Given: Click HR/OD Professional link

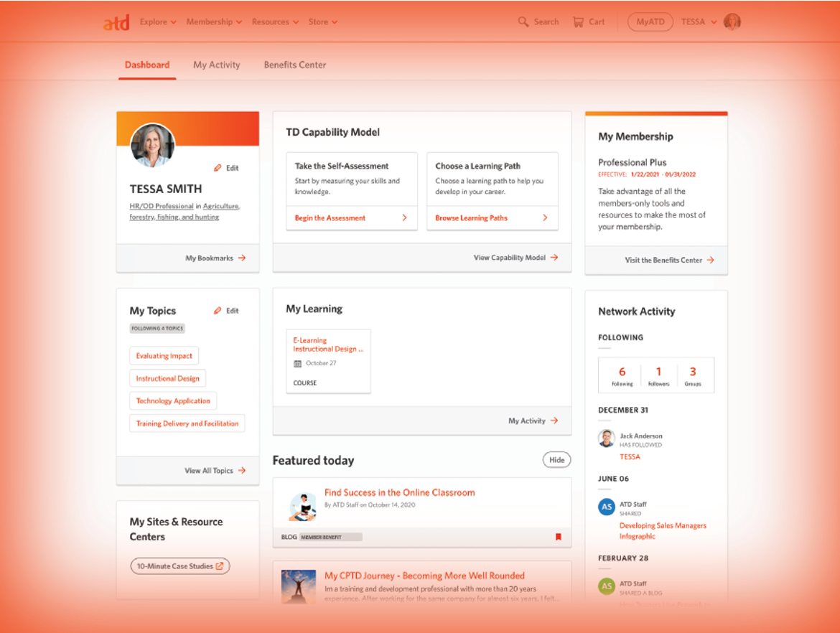Looking at the screenshot, I should (x=162, y=206).
